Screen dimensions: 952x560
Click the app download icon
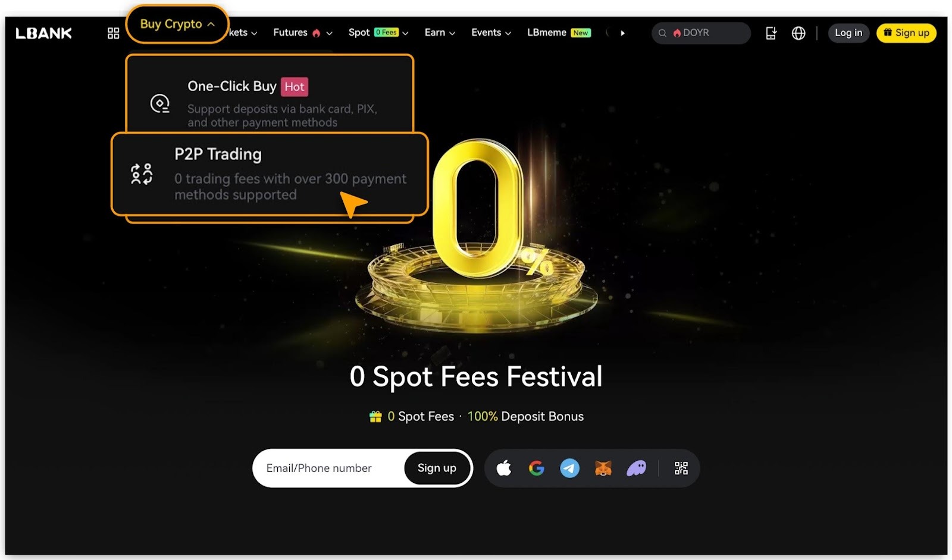771,33
